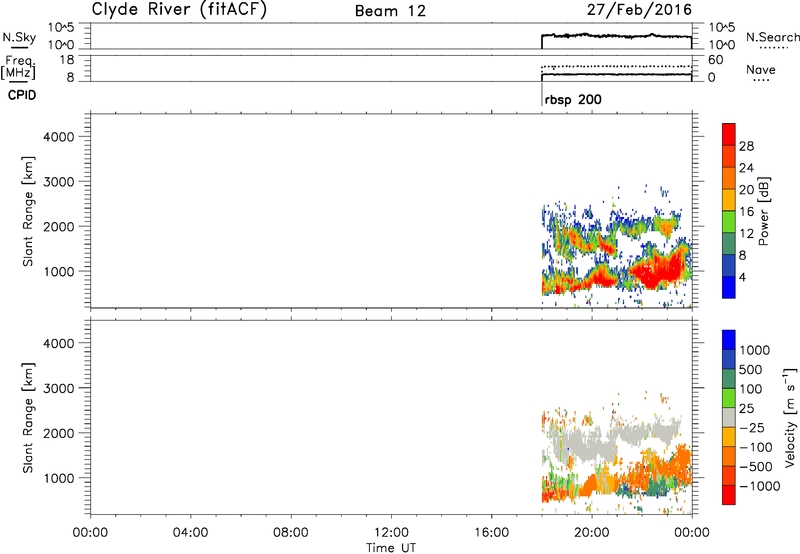Click the '12:00' time axis tick label
800x554 pixels.
(x=391, y=533)
